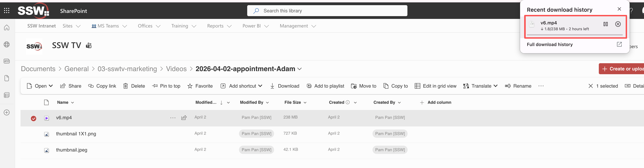Clear selection with X beside 1 selected
Screen dimensions: 644x168
[590, 86]
